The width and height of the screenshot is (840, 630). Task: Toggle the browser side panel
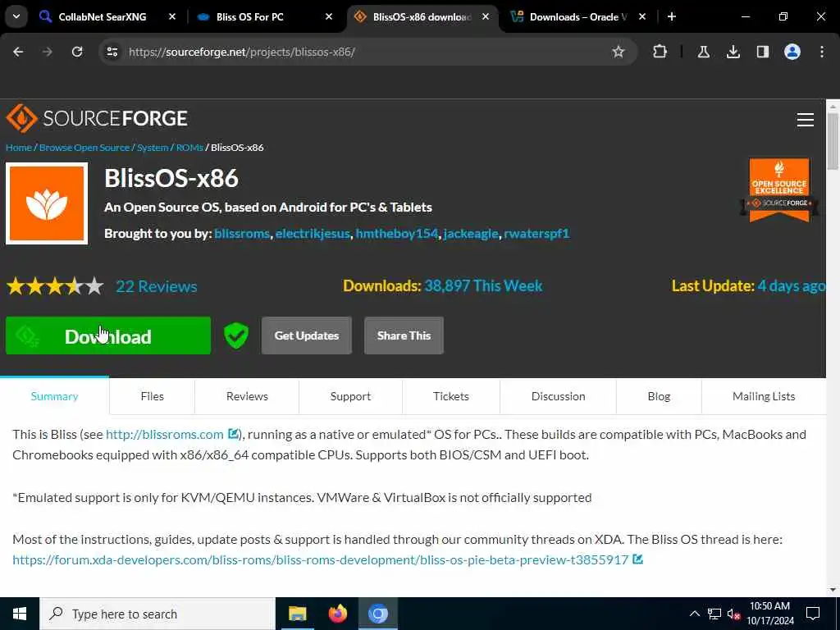pos(762,52)
